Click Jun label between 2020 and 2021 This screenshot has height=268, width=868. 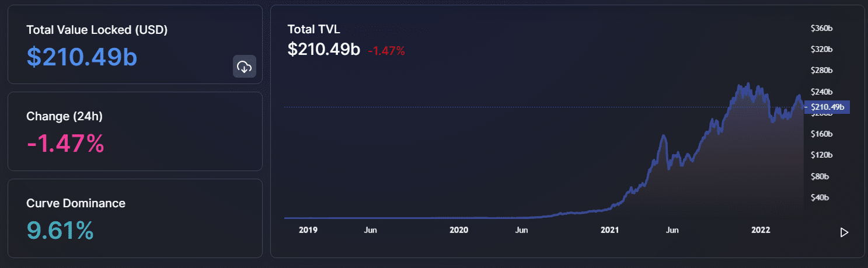(x=521, y=230)
